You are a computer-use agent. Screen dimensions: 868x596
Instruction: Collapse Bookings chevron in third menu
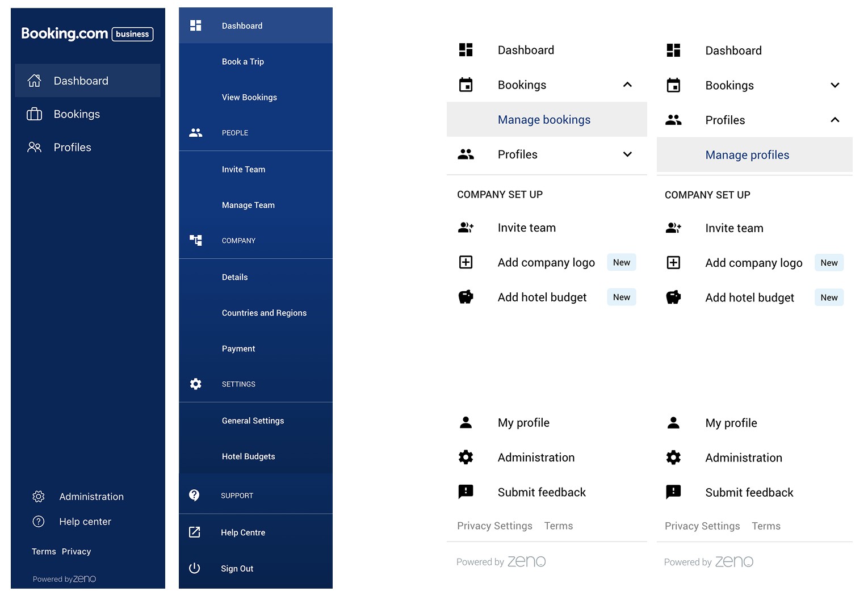point(627,85)
